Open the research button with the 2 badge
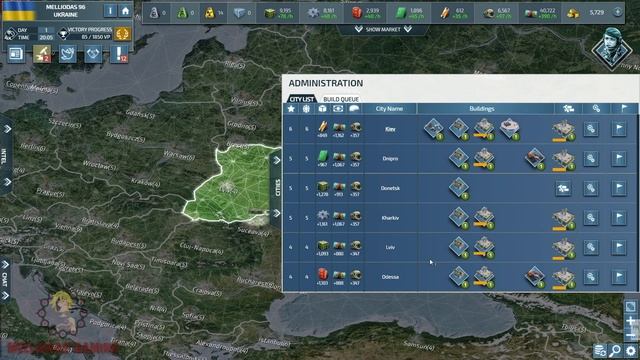The image size is (640, 360). [42, 53]
